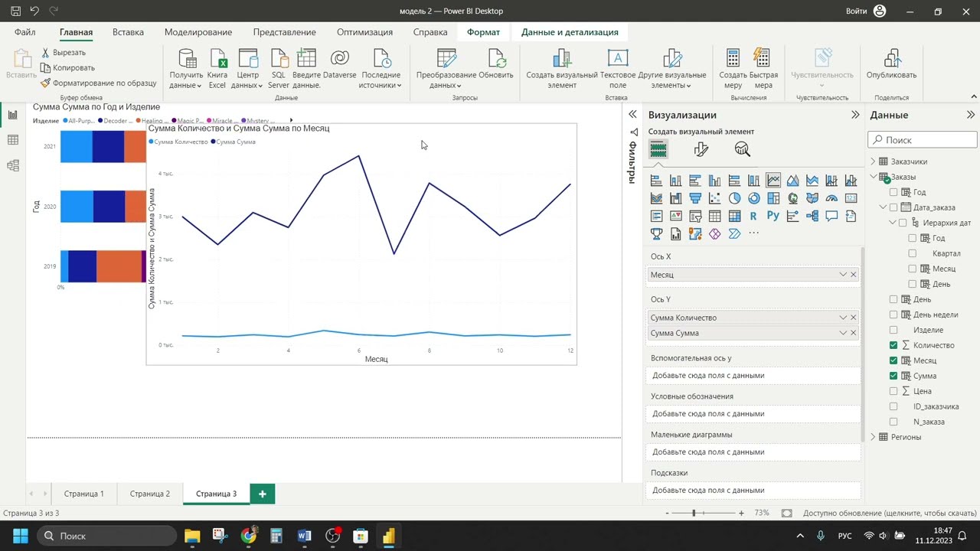Expand the Регионы table
The height and width of the screenshot is (551, 980).
click(x=873, y=437)
